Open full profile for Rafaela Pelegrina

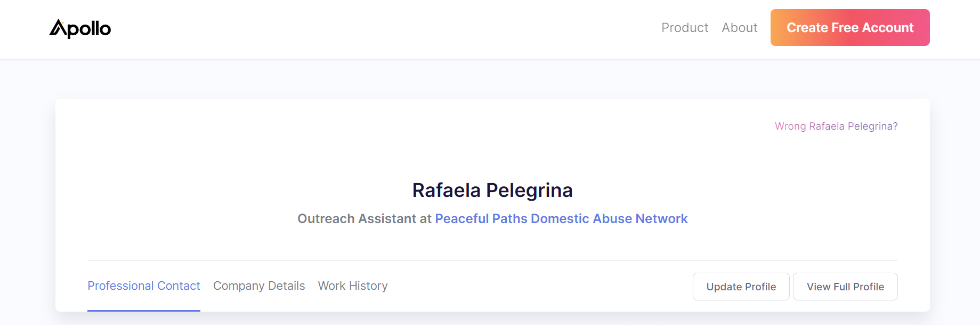845,287
